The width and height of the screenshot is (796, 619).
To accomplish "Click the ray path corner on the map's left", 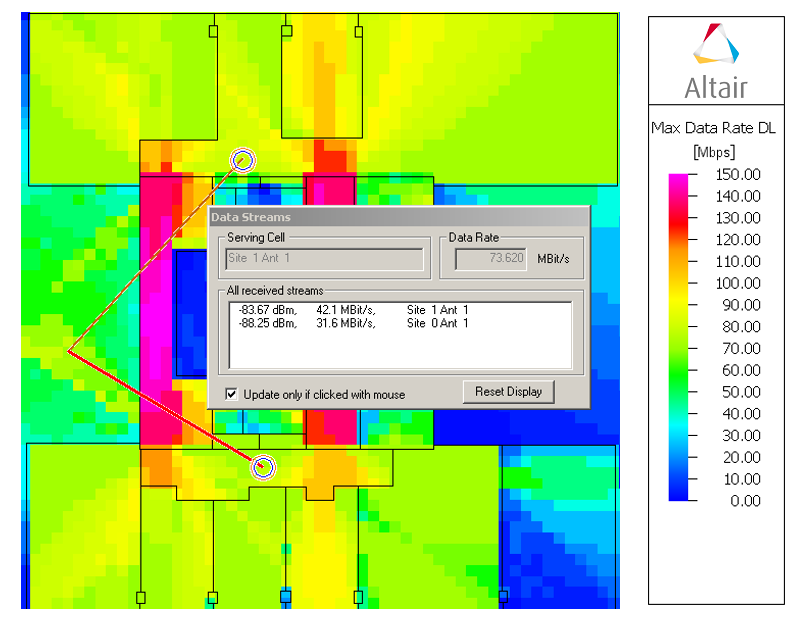I will pos(69,351).
